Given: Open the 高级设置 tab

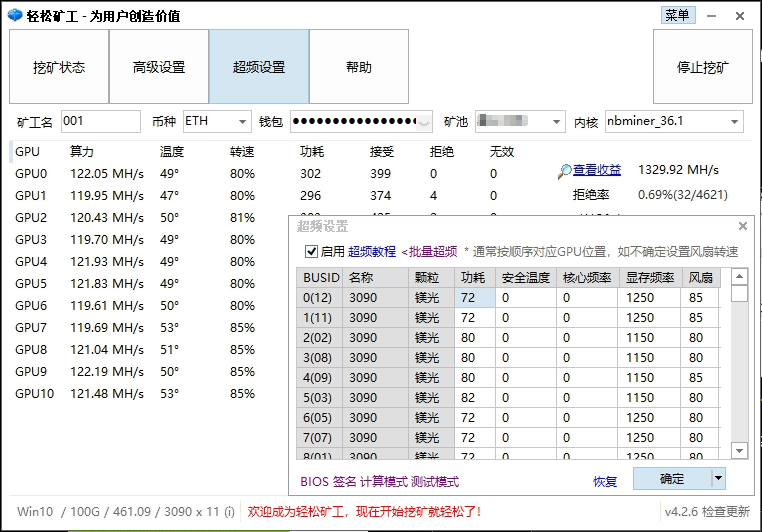Looking at the screenshot, I should click(159, 67).
